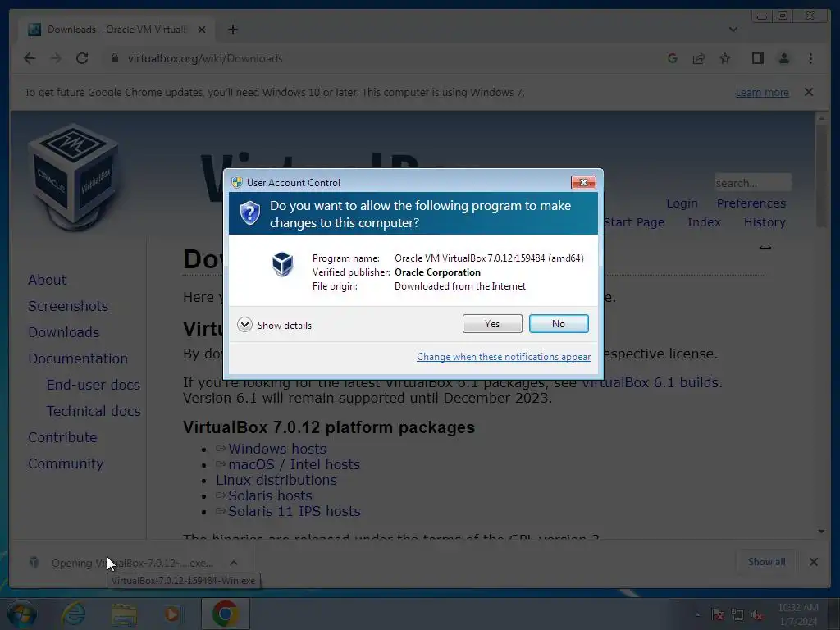This screenshot has height=630, width=840.
Task: Show hidden system tray icons arrow
Action: pyautogui.click(x=697, y=614)
